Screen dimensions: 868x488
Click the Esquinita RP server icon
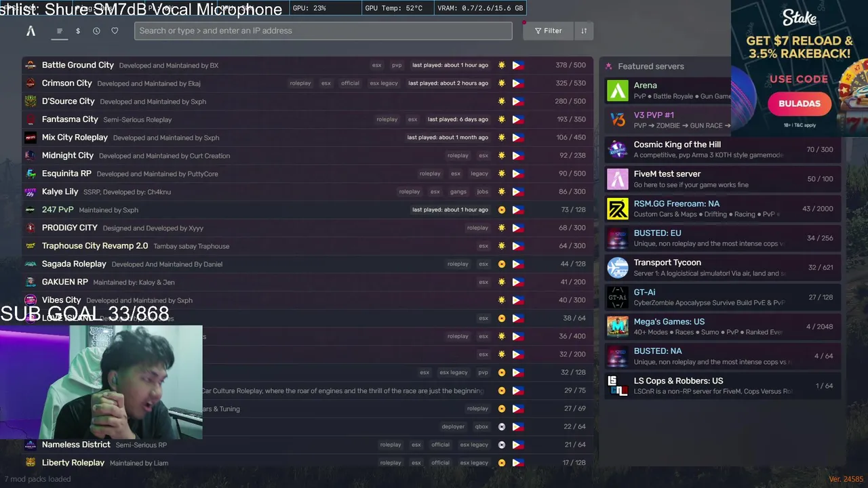click(x=31, y=174)
